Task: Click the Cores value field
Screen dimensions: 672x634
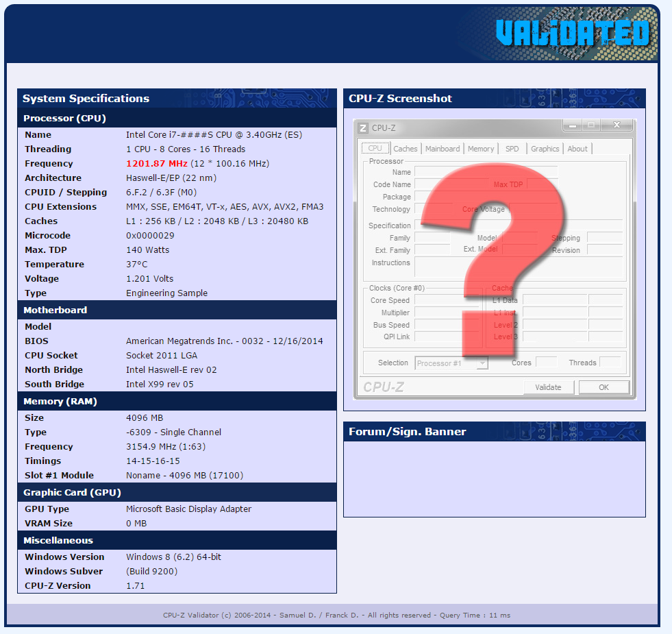Action: [546, 363]
